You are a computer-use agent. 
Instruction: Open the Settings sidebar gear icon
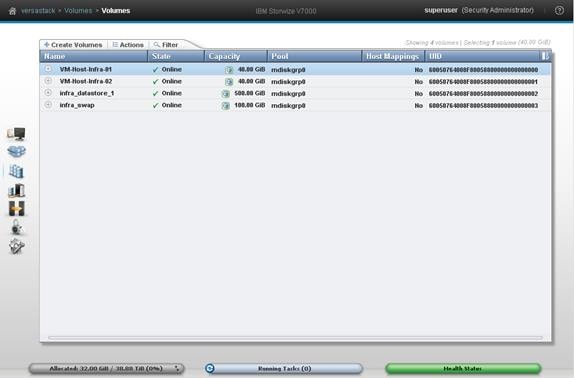[x=16, y=246]
